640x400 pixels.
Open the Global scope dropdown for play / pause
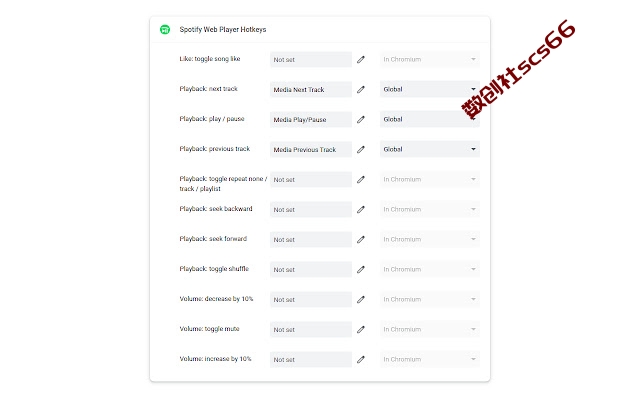[x=430, y=120]
